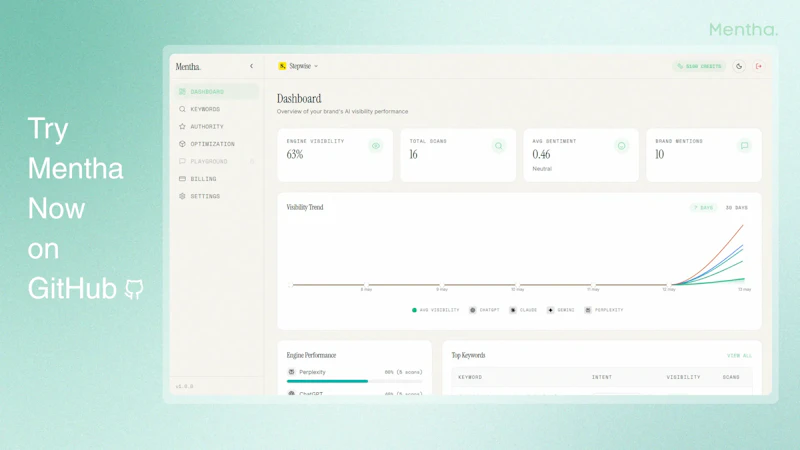Click the Keyword column header

click(470, 377)
